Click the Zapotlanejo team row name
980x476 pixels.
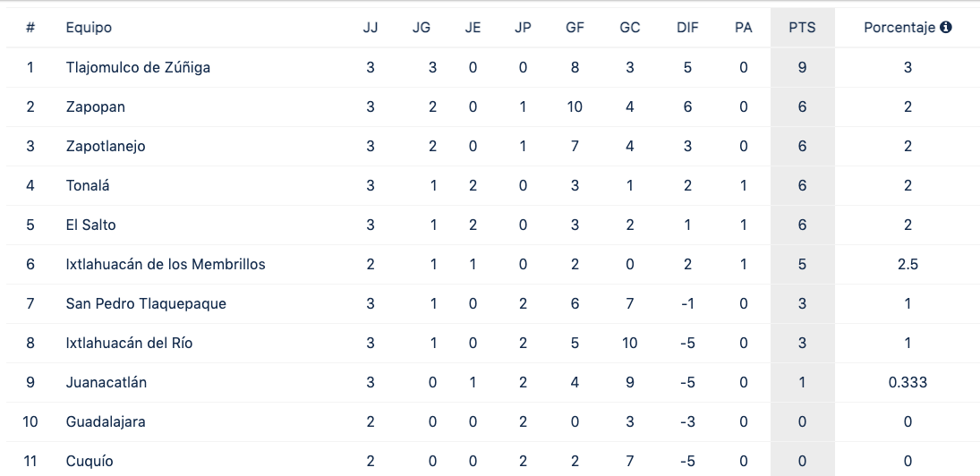click(106, 146)
